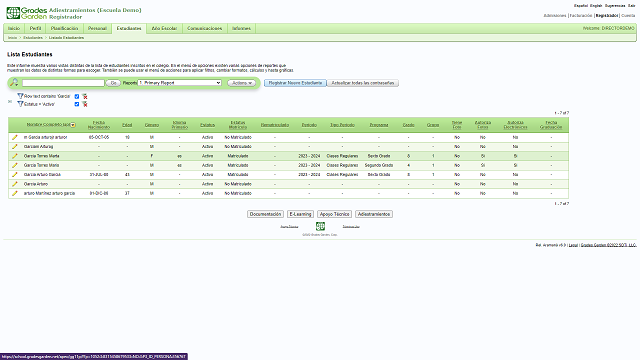This screenshot has width=640, height=360.
Task: Click Estudiantes in the breadcrumb
Action: point(33,38)
